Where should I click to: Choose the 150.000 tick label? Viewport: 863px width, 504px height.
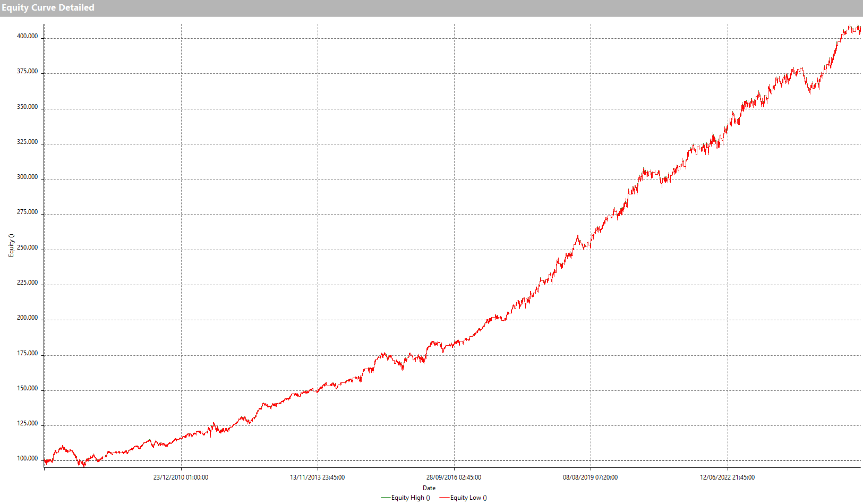click(x=28, y=388)
